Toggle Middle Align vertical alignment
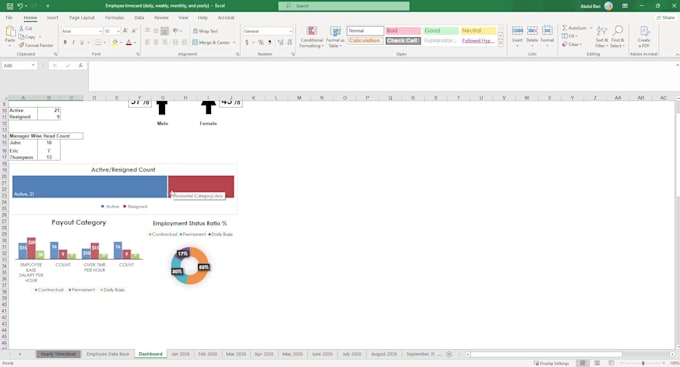The height and width of the screenshot is (367, 680). [156, 31]
